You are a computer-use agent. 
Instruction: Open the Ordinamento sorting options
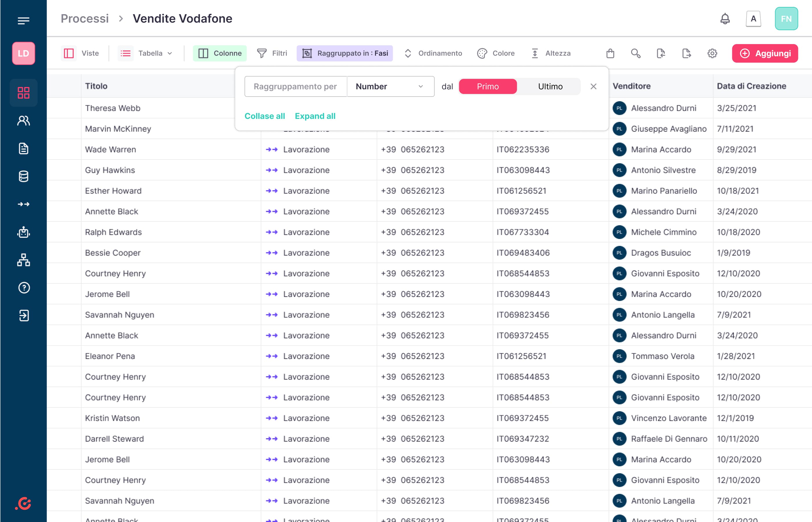pos(433,53)
